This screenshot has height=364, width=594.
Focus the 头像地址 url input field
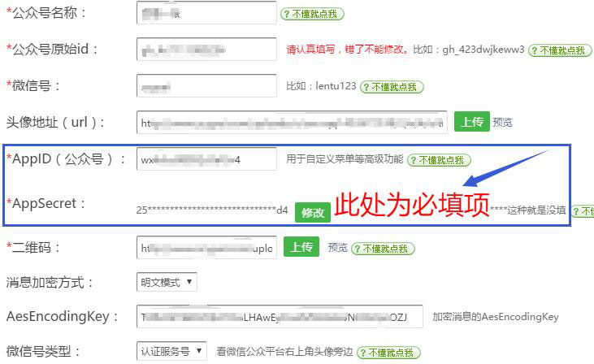click(x=292, y=123)
